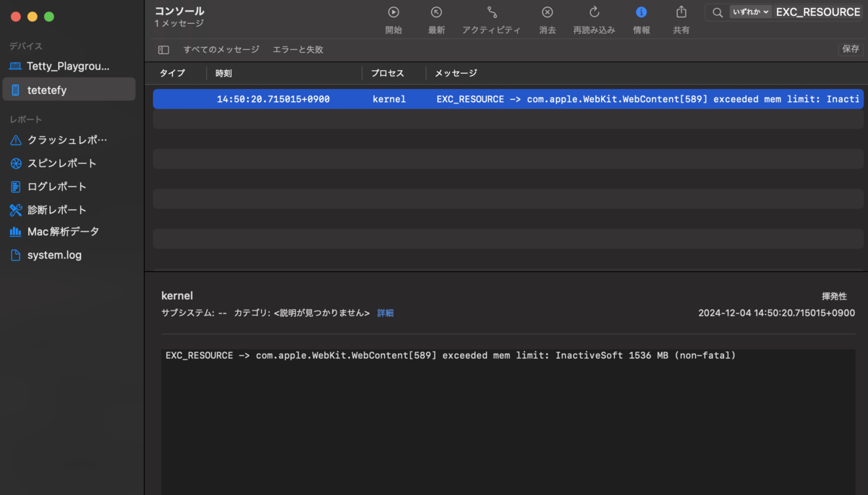Sort by the 時刻 column header
The width and height of the screenshot is (868, 495).
tap(224, 73)
